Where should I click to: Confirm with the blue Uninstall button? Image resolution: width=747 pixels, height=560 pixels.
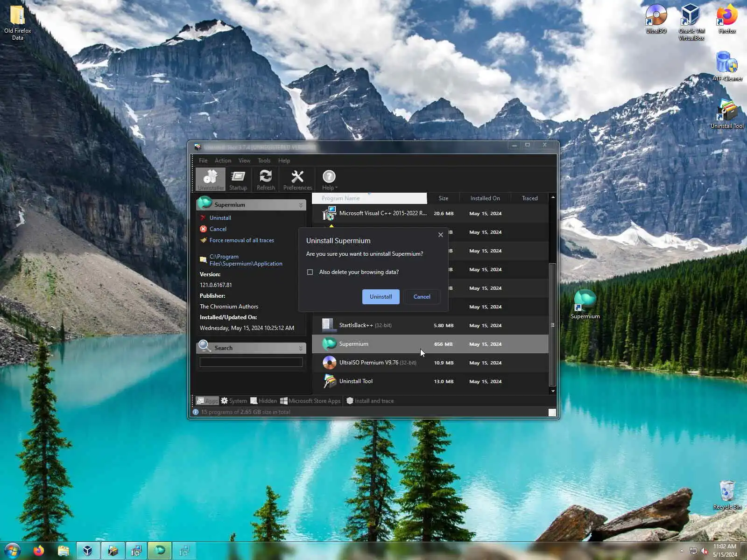tap(381, 297)
